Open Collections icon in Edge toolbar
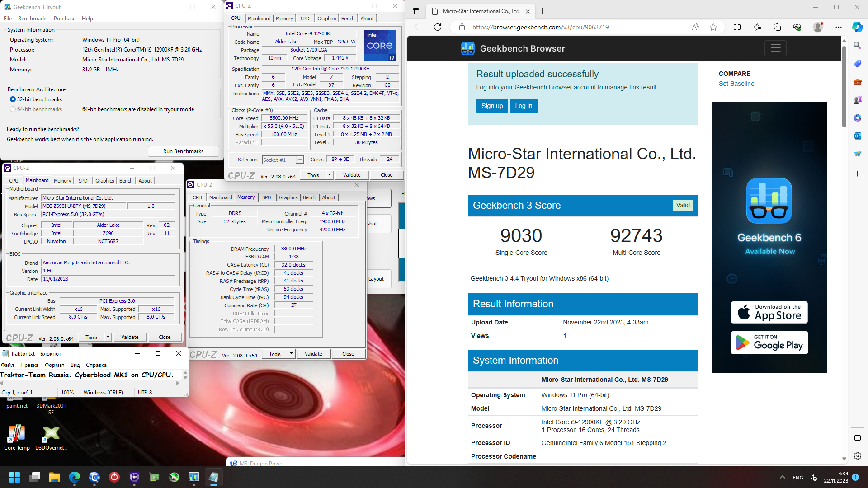The image size is (868, 488). [x=777, y=27]
